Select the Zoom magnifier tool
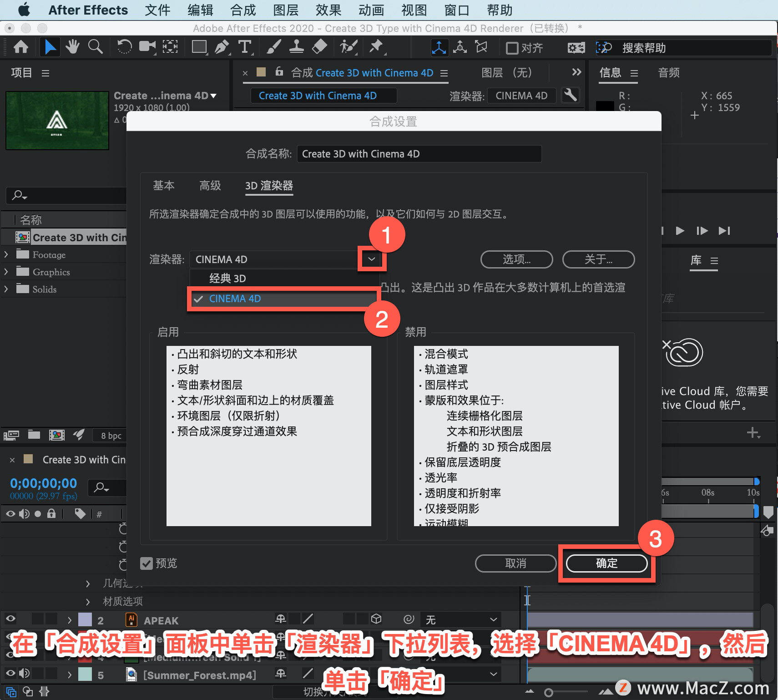The height and width of the screenshot is (700, 778). pyautogui.click(x=95, y=47)
